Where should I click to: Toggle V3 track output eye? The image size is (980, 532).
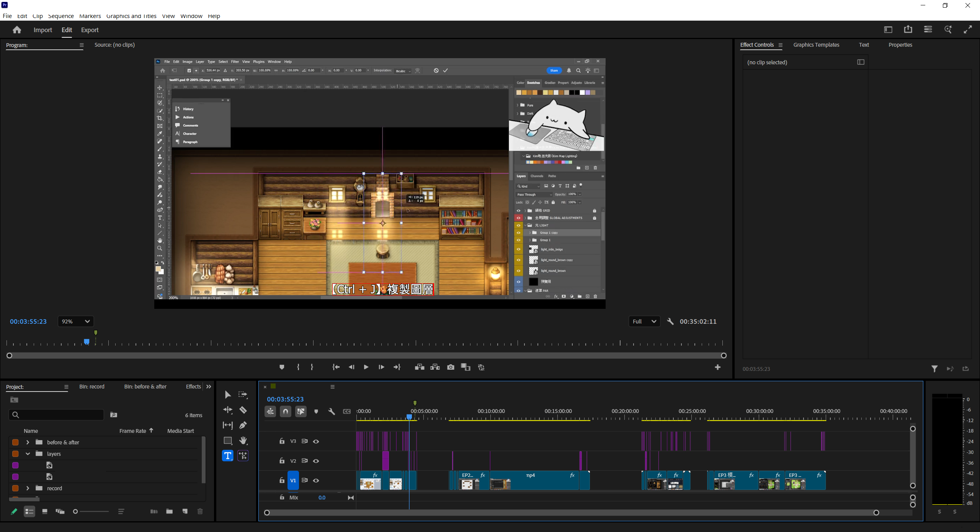(316, 441)
